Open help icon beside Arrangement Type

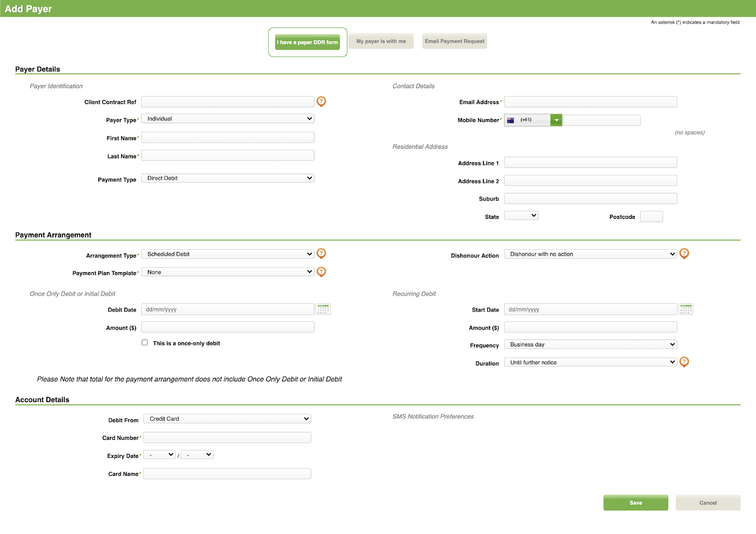pos(321,254)
